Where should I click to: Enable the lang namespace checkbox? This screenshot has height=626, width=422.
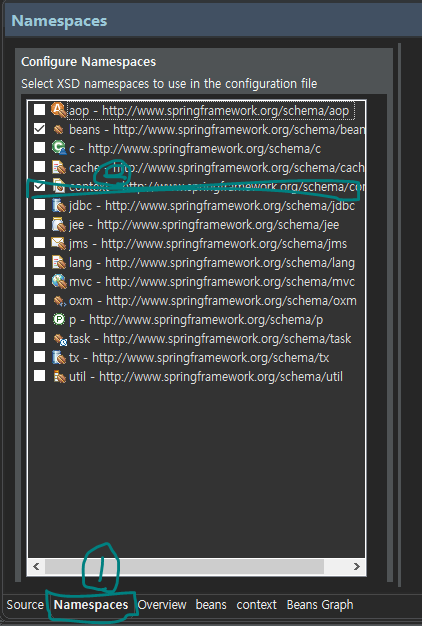click(x=39, y=261)
